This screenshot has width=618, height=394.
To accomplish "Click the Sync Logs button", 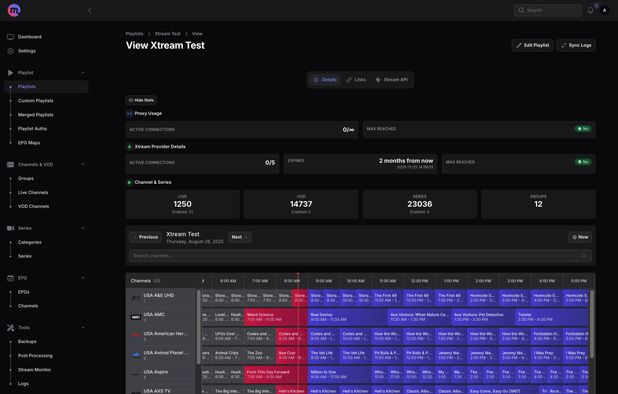I will tap(576, 45).
